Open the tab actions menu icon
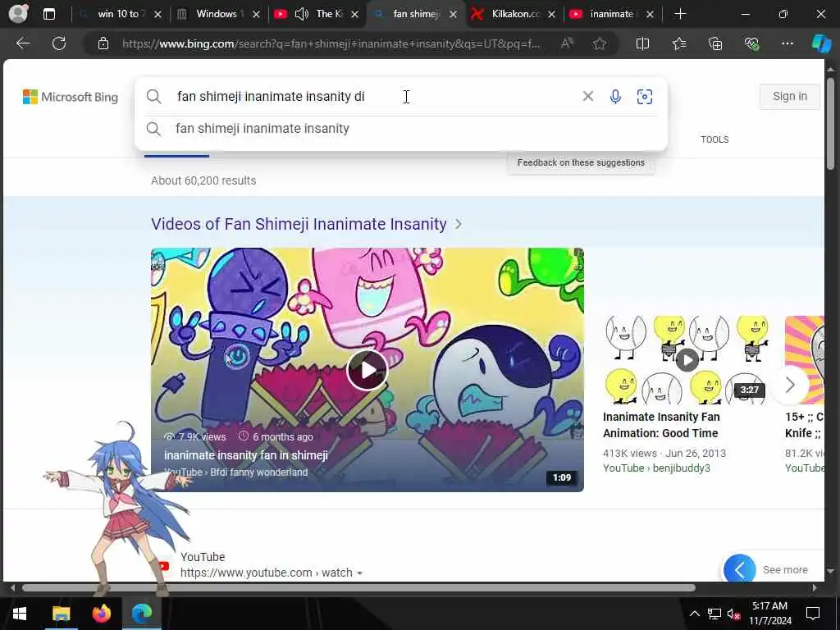 point(48,14)
